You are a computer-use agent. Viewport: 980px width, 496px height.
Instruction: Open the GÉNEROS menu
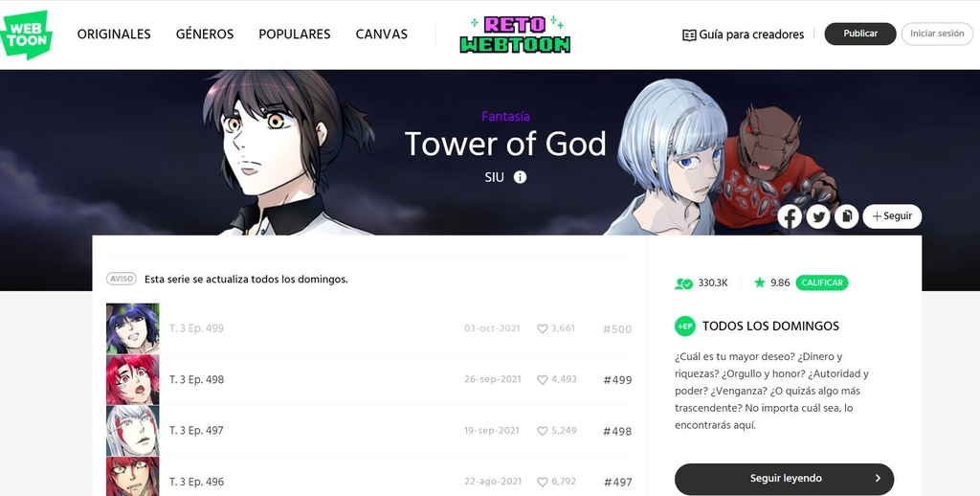(205, 34)
